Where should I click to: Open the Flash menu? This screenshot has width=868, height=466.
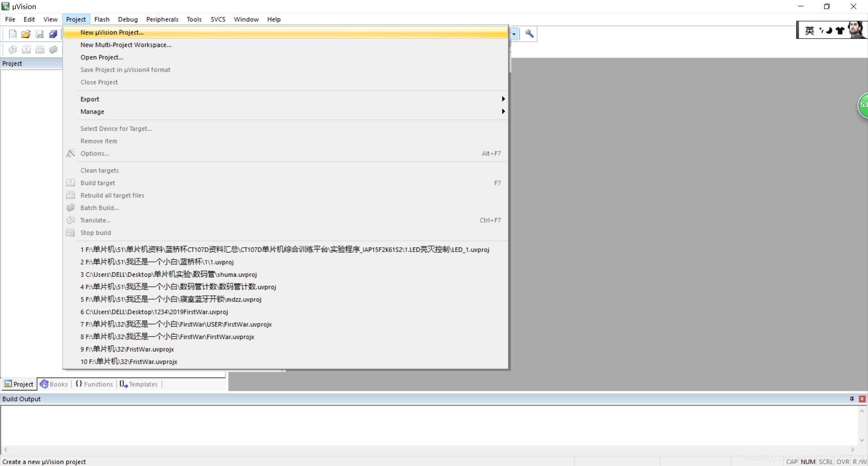pyautogui.click(x=102, y=19)
